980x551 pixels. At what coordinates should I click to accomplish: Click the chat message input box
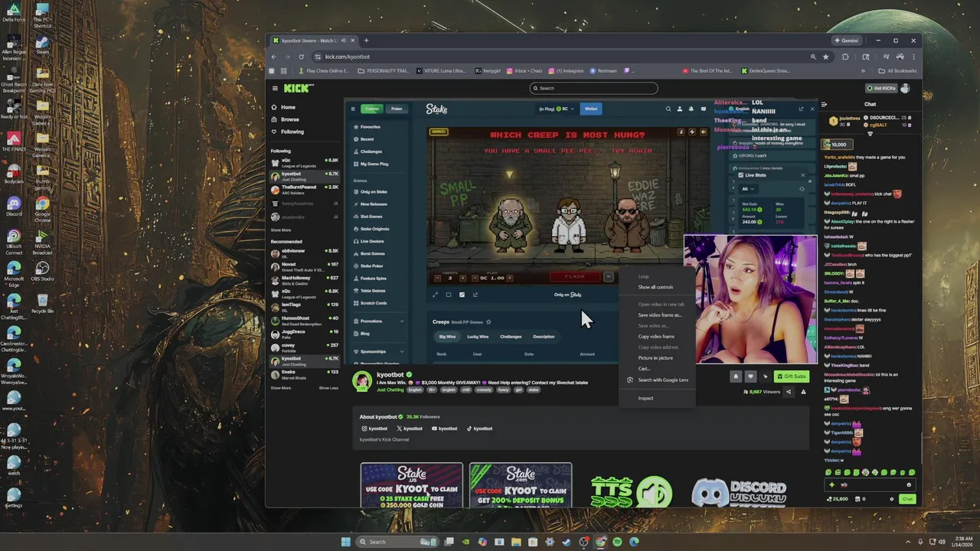(x=871, y=485)
